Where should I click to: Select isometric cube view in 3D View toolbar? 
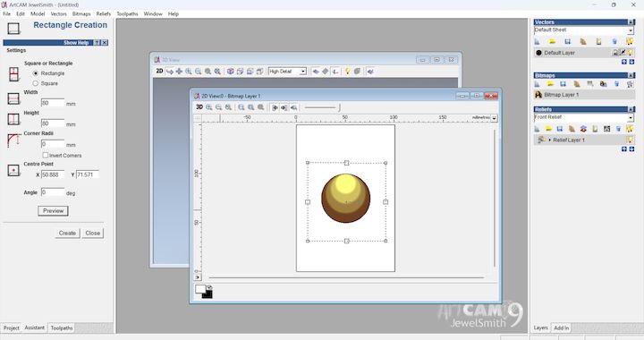point(231,71)
